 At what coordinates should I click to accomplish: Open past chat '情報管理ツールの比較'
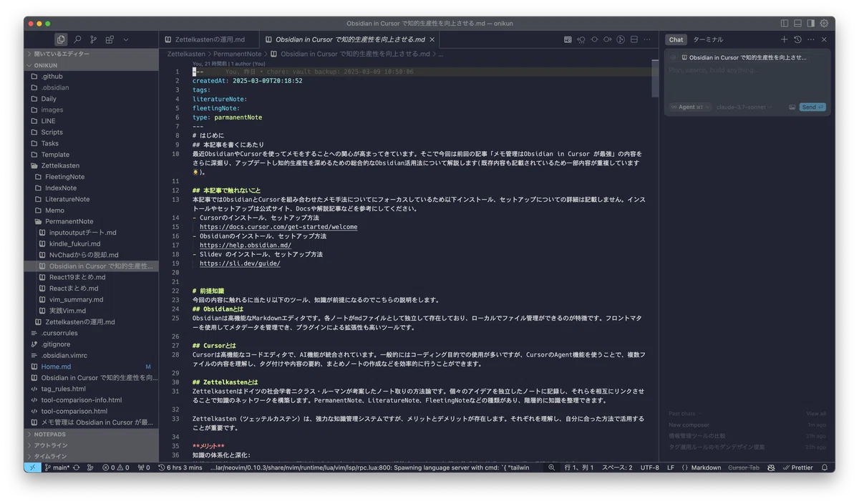[x=747, y=435]
